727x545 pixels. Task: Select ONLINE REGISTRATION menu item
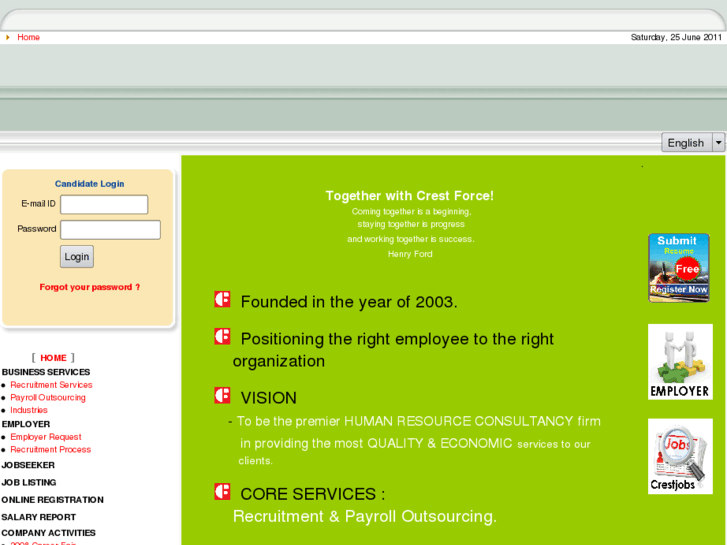52,500
